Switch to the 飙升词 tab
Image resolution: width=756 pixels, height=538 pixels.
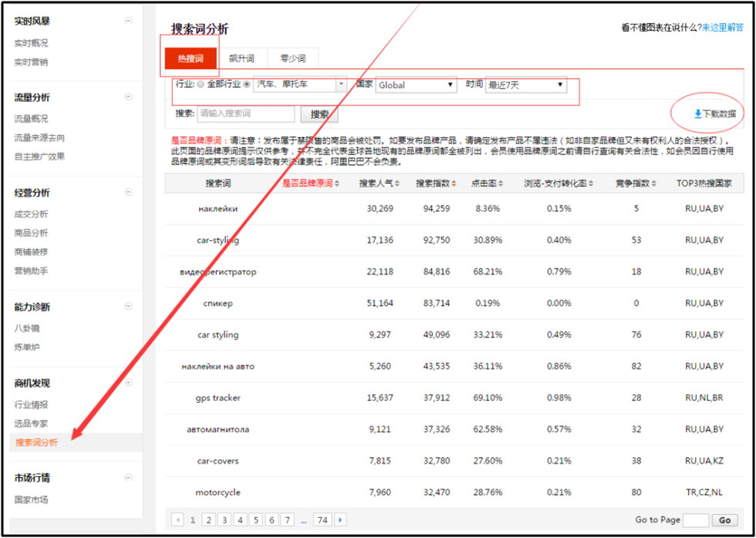(x=242, y=59)
